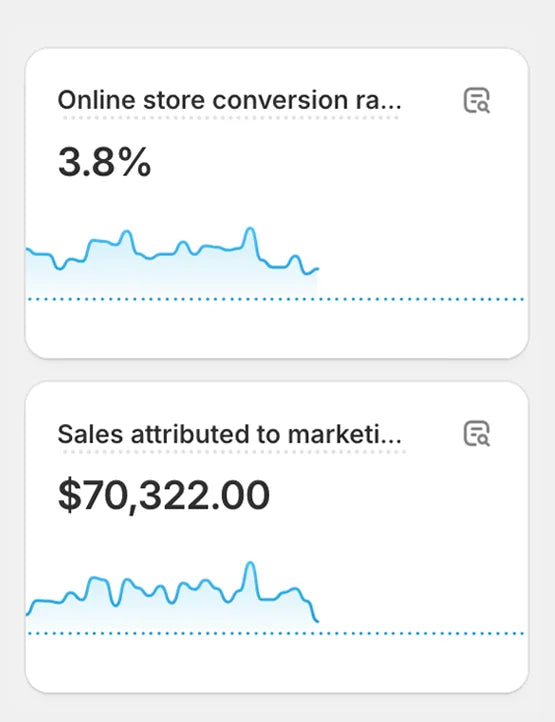Image resolution: width=555 pixels, height=722 pixels.
Task: Click the final drop point of marketing sales line
Action: point(317,621)
